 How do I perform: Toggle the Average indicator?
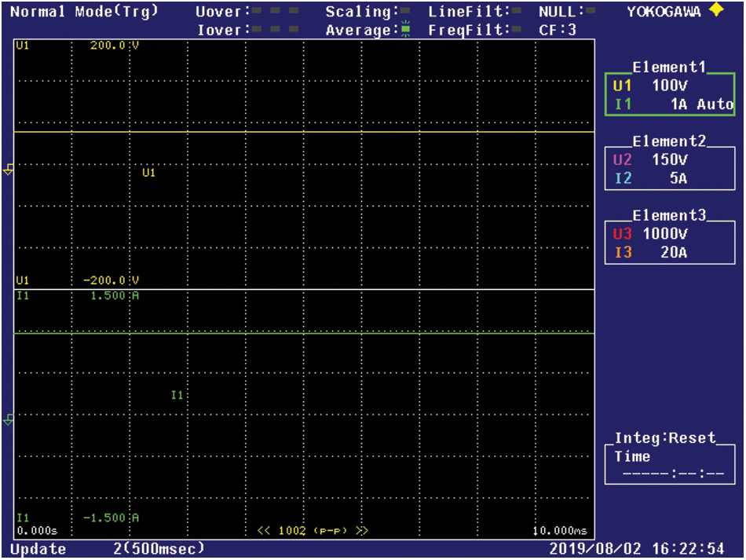point(406,30)
